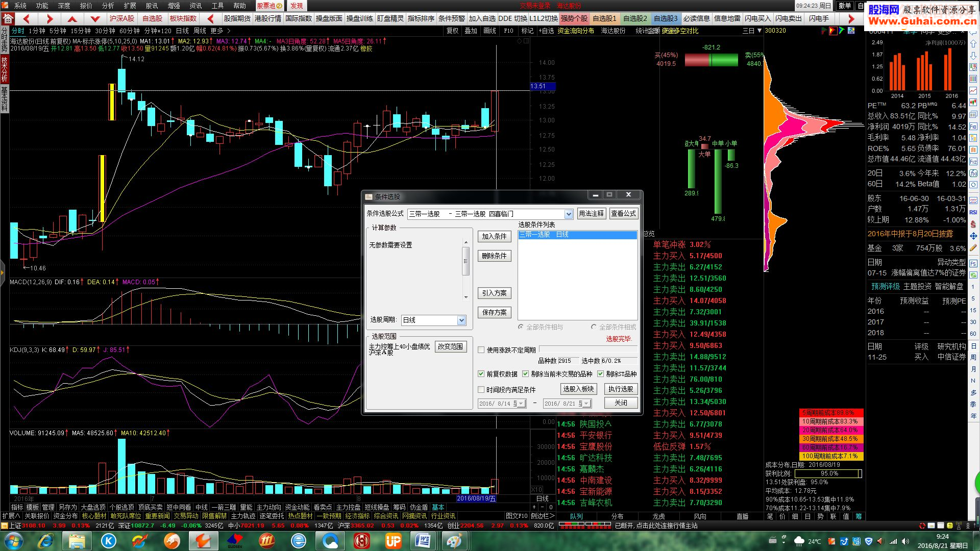
Task: Click the F10 icon in right sidebar
Action: (x=973, y=126)
